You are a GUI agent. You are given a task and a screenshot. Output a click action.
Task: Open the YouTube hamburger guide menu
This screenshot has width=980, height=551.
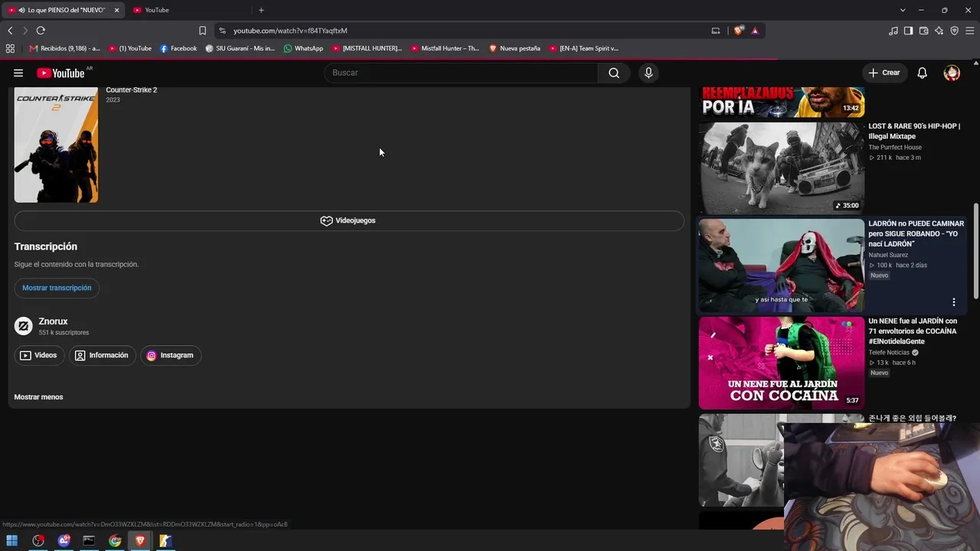pos(18,73)
